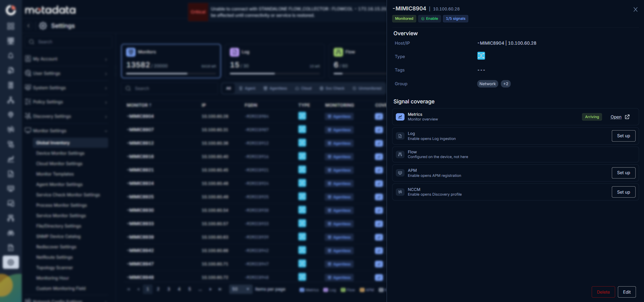Click the Flow signal icon
This screenshot has height=302, width=644.
tap(400, 154)
